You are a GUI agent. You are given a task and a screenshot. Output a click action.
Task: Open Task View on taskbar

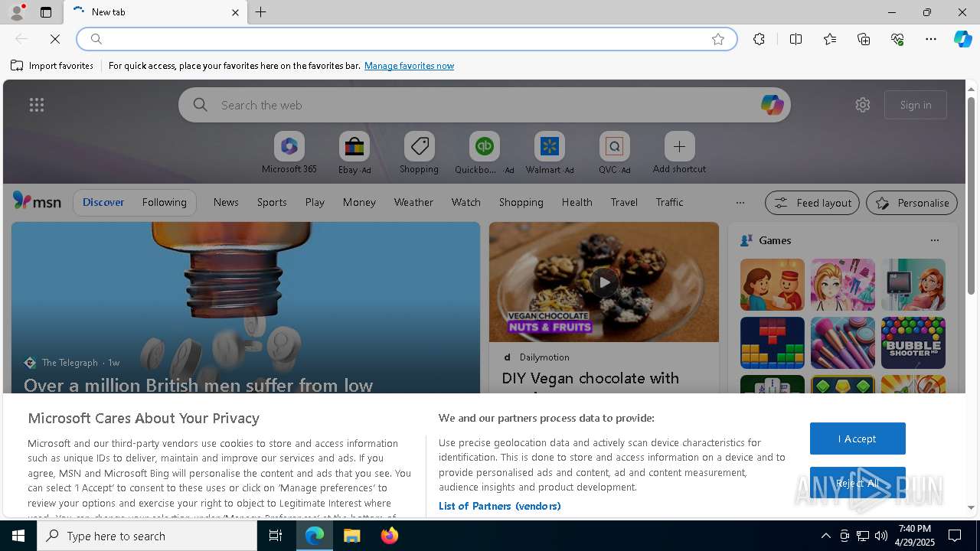(276, 536)
